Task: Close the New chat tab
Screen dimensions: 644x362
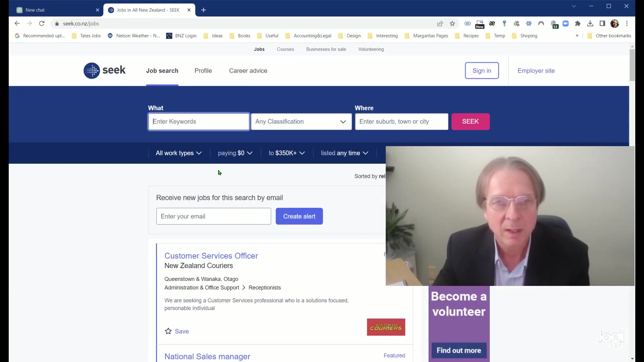Action: [98, 10]
